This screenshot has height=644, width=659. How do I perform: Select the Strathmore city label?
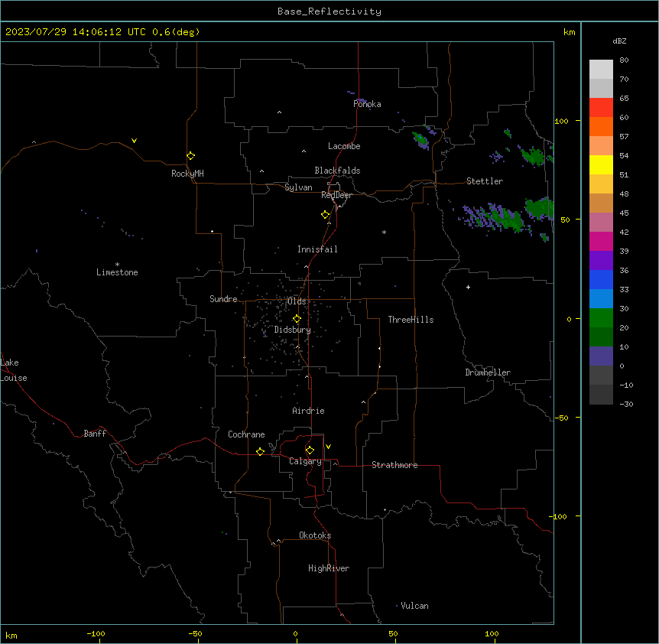(394, 465)
